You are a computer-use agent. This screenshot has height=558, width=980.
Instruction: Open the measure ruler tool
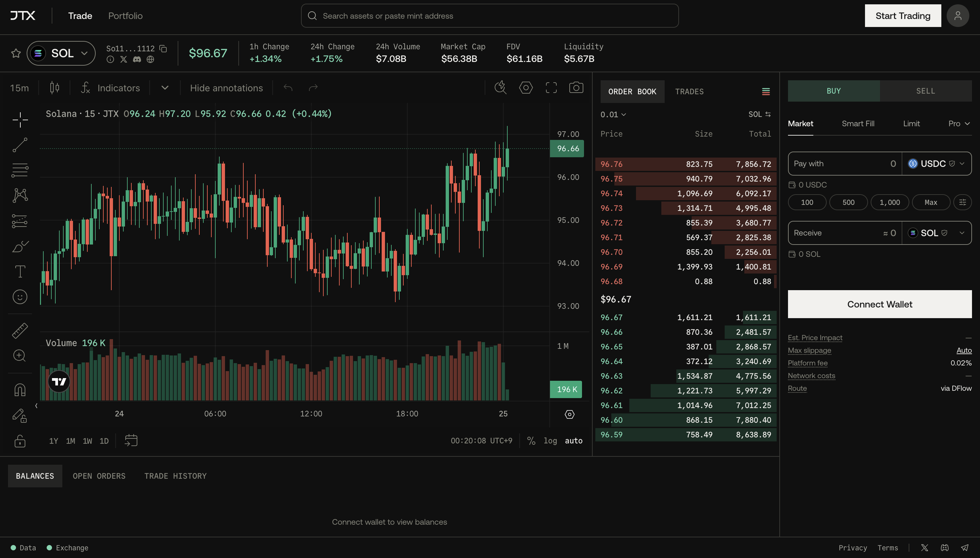20,331
